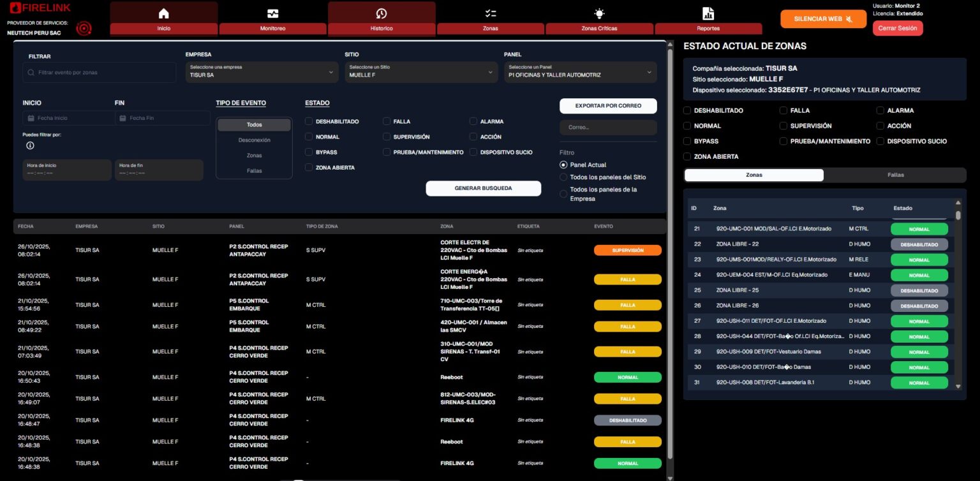Click the calendar icon in Fecha Inicio
The width and height of the screenshot is (980, 481).
tap(31, 118)
